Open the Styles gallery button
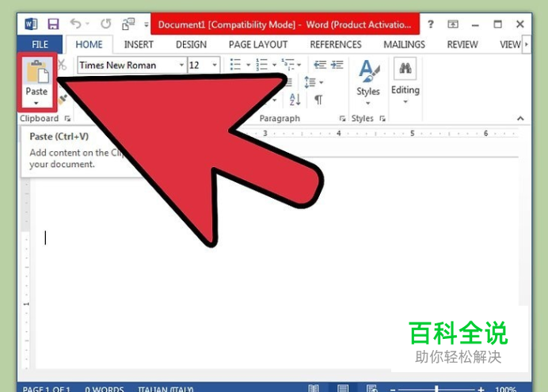548x392 pixels. 368,82
